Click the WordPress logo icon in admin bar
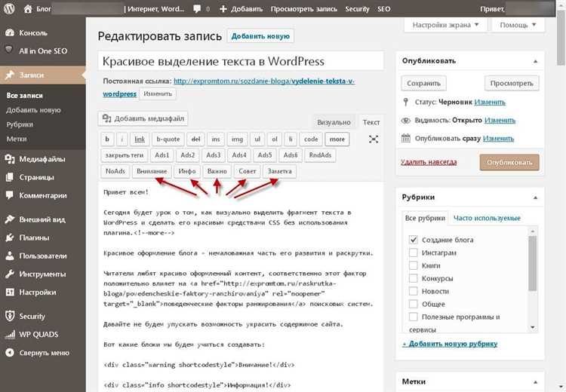566x392 pixels. pyautogui.click(x=10, y=10)
